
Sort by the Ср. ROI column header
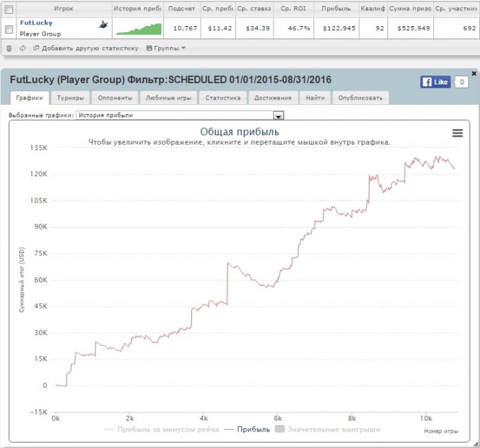pyautogui.click(x=293, y=8)
